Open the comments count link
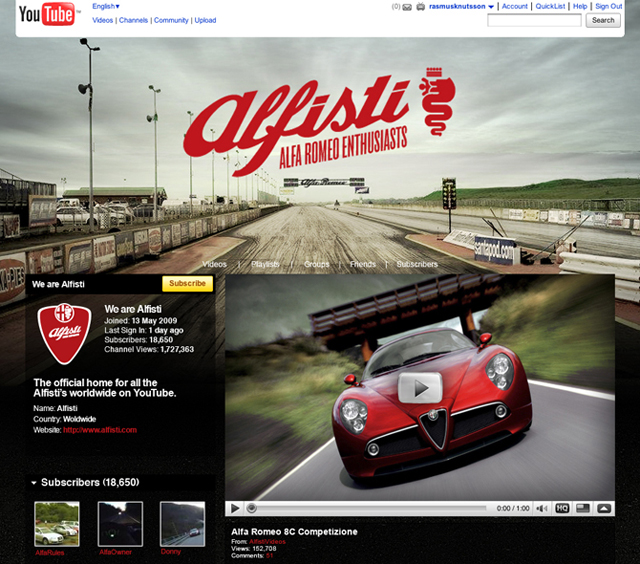Screen dimensions: 640x564 pos(269,555)
